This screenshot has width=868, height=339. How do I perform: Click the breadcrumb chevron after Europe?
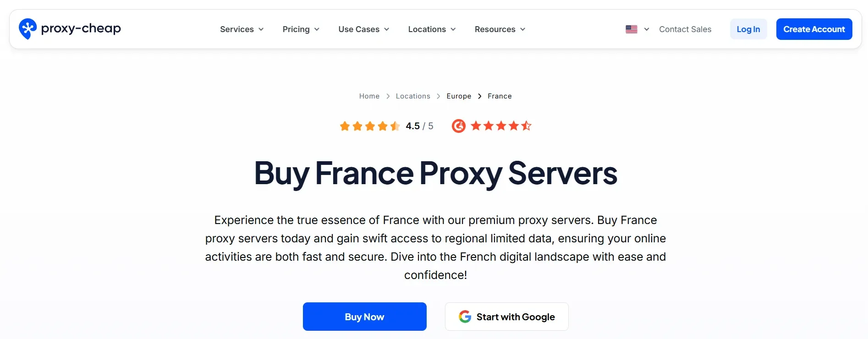point(479,96)
